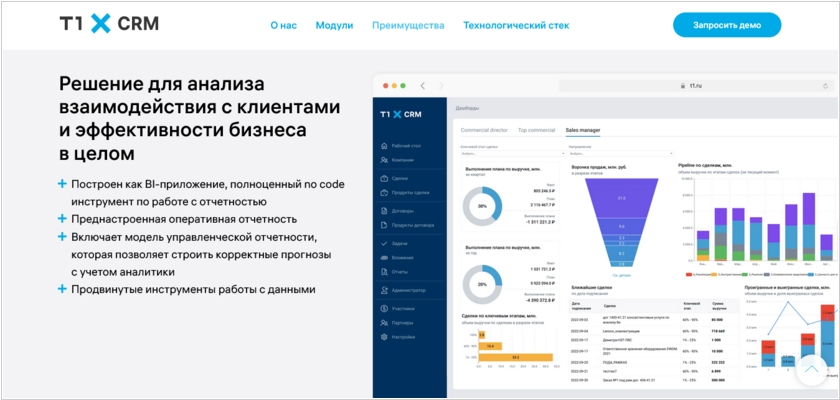Open the Администратор user icon
840x400 pixels.
coord(384,290)
